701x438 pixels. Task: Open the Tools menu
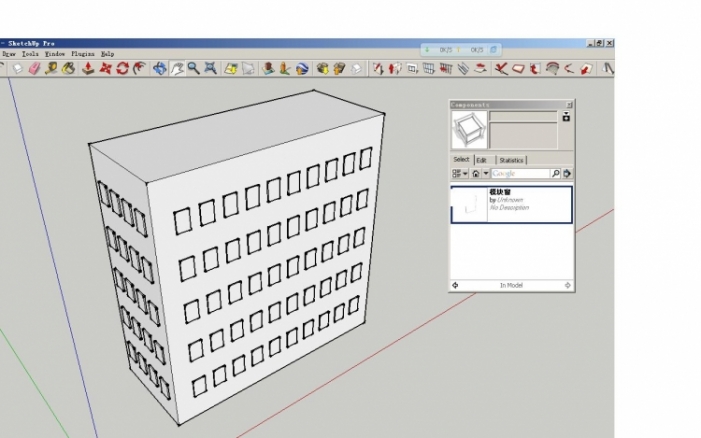[x=31, y=54]
